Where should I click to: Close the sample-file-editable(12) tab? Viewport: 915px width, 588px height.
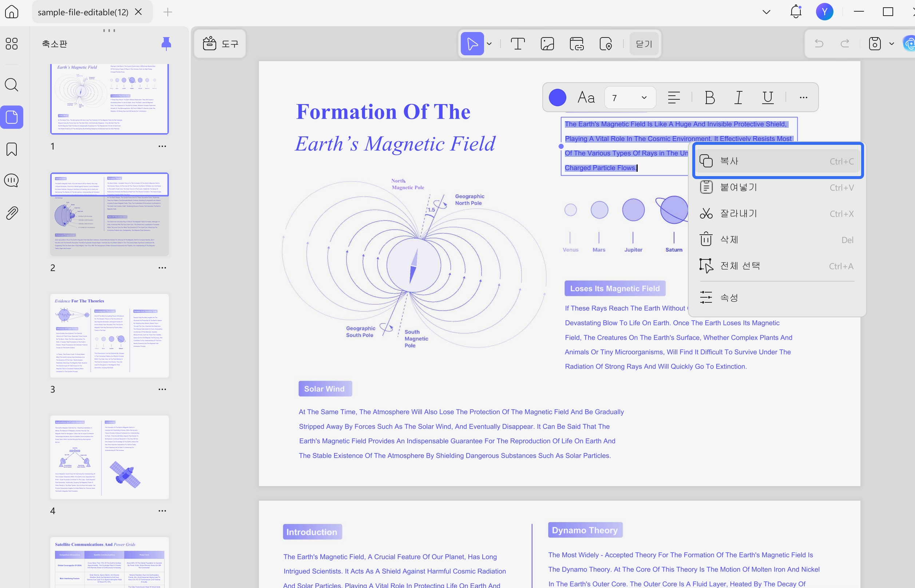(139, 12)
